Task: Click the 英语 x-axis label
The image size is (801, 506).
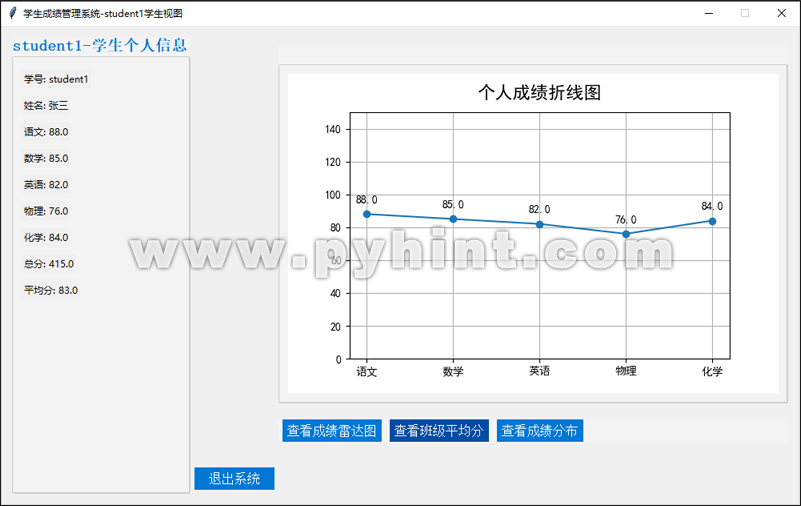Action: [x=539, y=371]
